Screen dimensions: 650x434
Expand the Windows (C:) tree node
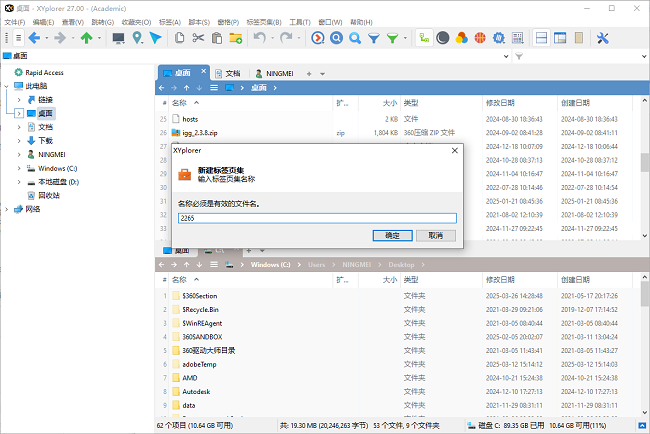pyautogui.click(x=19, y=168)
